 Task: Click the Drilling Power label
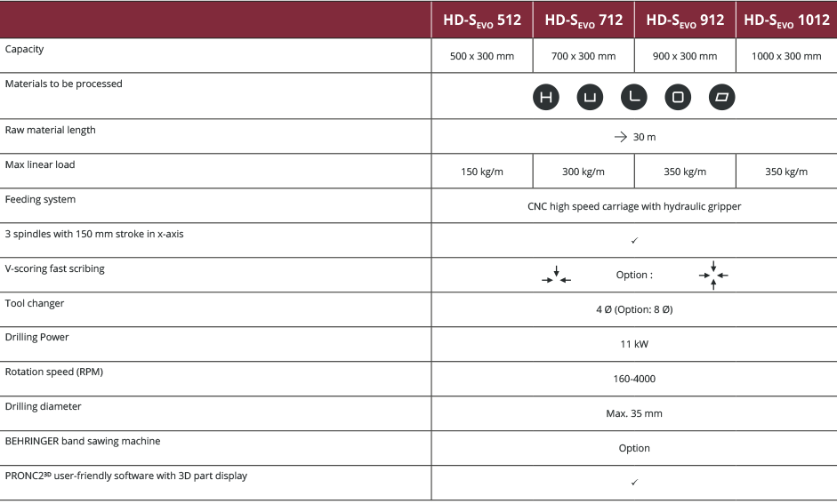tap(36, 337)
